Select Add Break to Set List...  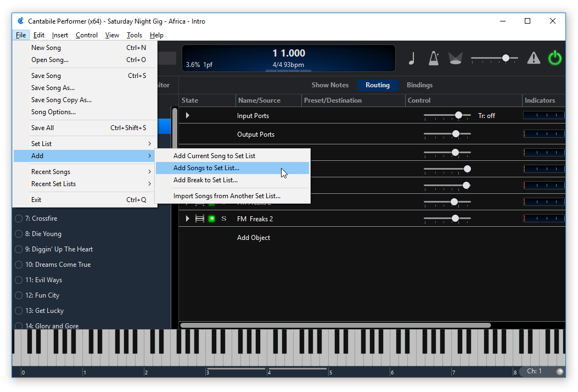click(x=233, y=180)
